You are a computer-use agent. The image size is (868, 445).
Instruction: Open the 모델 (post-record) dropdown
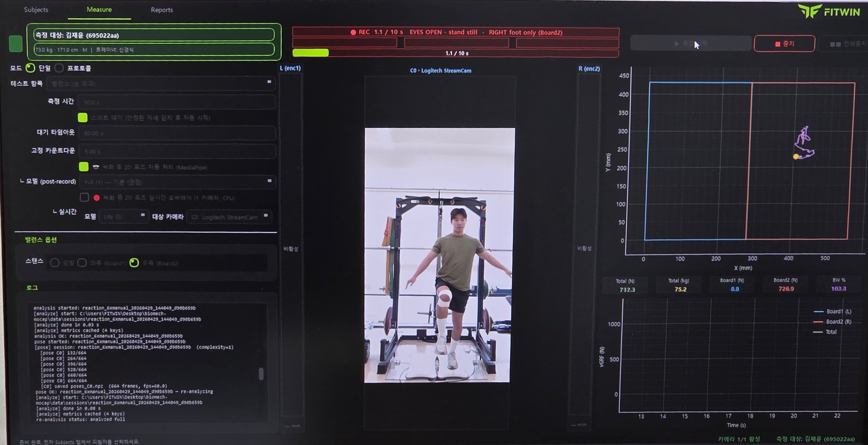pos(178,182)
